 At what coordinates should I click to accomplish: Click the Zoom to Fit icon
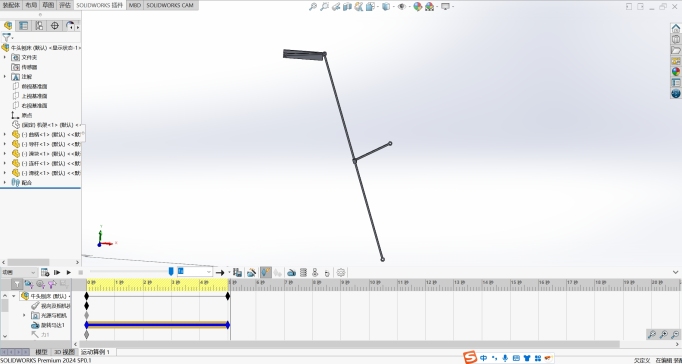313,7
